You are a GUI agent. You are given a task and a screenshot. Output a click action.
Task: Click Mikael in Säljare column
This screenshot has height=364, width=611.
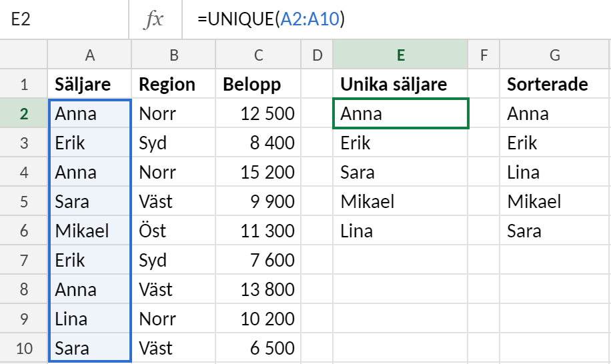(89, 231)
